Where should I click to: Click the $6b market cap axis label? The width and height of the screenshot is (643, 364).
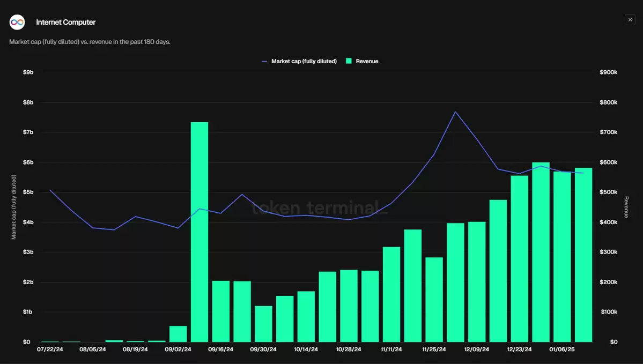click(x=28, y=162)
